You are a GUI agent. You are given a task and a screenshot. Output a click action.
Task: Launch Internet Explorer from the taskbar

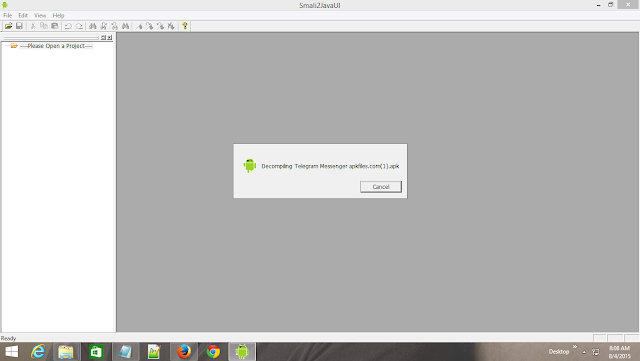(x=38, y=352)
